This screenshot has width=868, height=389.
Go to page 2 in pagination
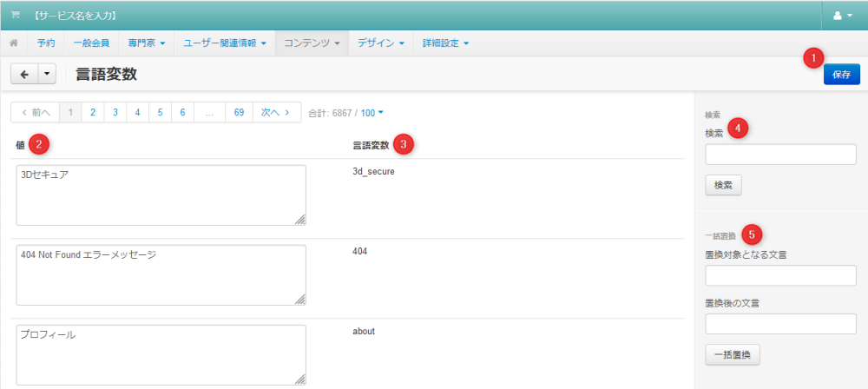[93, 113]
